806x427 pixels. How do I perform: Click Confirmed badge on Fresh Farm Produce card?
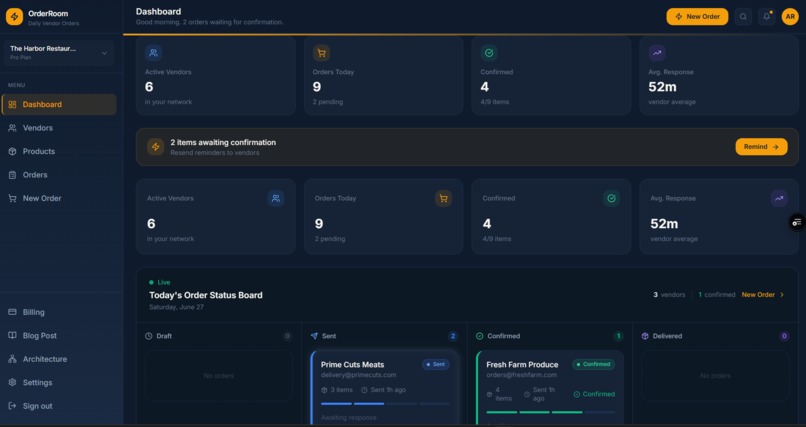[594, 364]
